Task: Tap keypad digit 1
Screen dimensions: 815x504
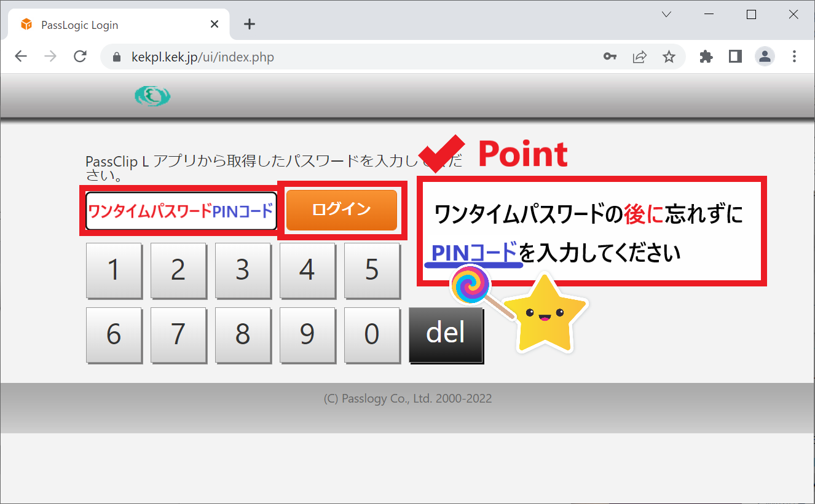Action: pos(114,270)
